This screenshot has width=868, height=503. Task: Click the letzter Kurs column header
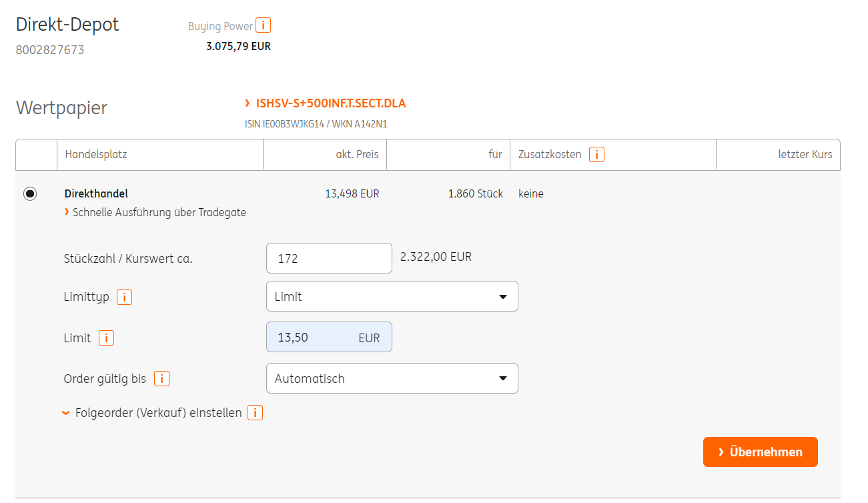(805, 155)
